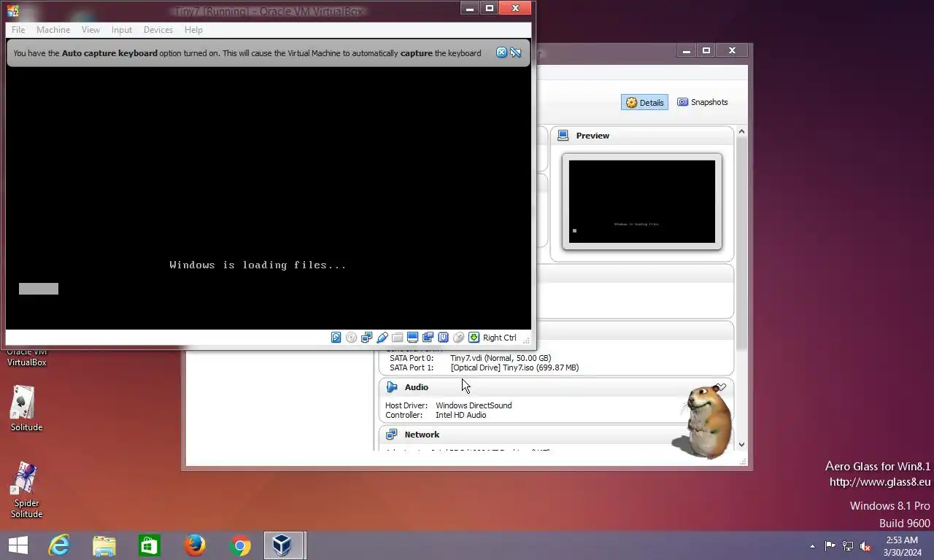The width and height of the screenshot is (934, 560).
Task: Click the Manager details scrollbar up arrow
Action: (741, 132)
